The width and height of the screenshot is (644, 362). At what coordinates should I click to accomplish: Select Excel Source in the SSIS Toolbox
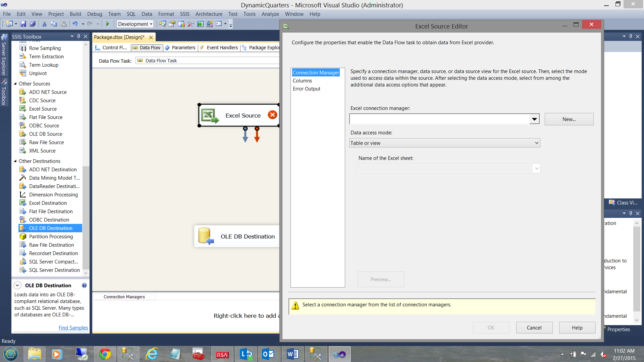pyautogui.click(x=43, y=109)
